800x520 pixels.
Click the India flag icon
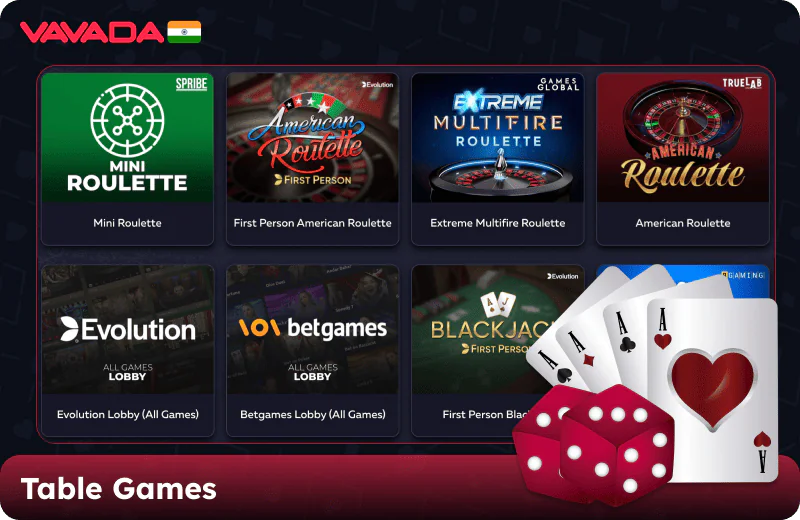point(184,32)
